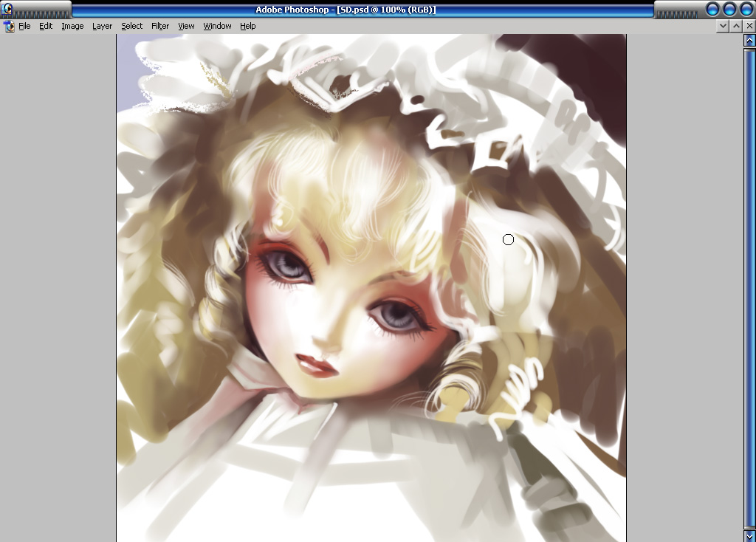Click the rightmost blue orb in title bar
Screen dimensions: 756x542
click(746, 9)
